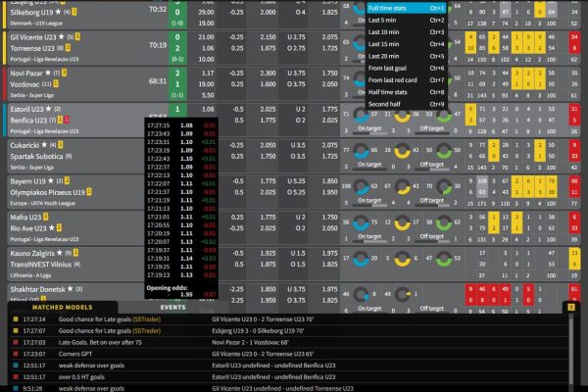Click the red card badge next to Benfica U23
Viewport: 588px width, 392px height.
(70, 120)
